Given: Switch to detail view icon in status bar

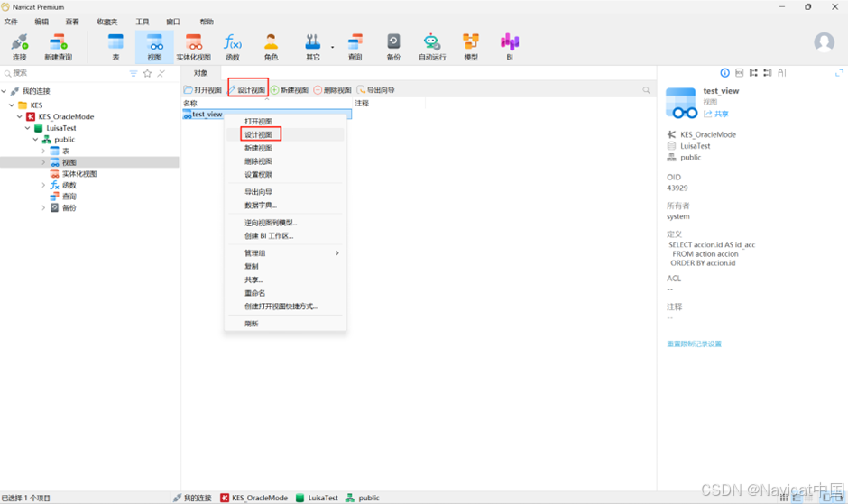Looking at the screenshot, I should point(797,498).
